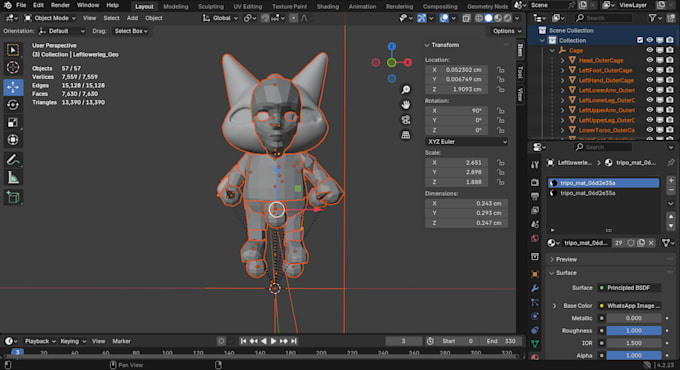Viewport: 680px width, 370px height.
Task: Switch perspective/orthographic grid icon
Action: (x=405, y=135)
